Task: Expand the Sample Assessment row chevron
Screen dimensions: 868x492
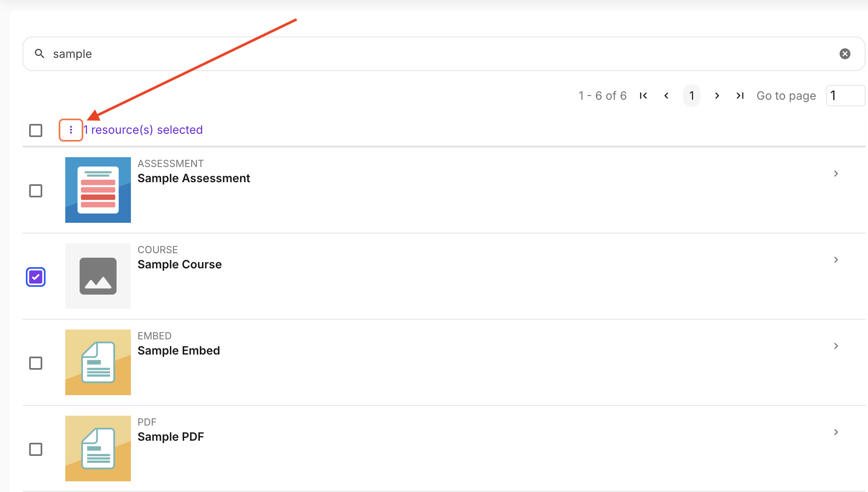Action: point(836,174)
